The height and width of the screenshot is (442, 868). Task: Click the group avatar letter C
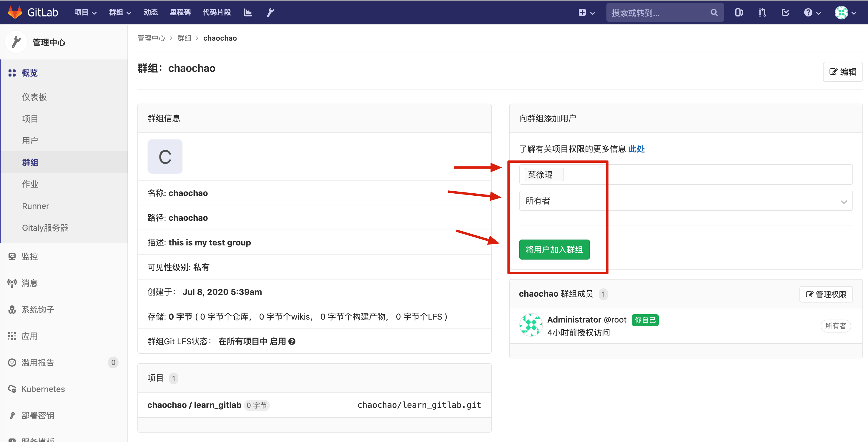pos(165,157)
